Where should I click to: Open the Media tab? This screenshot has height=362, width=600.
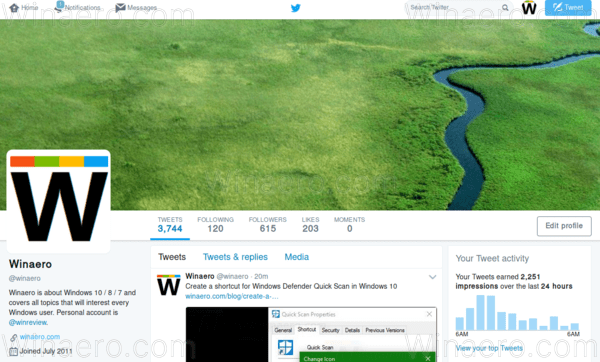tap(297, 257)
